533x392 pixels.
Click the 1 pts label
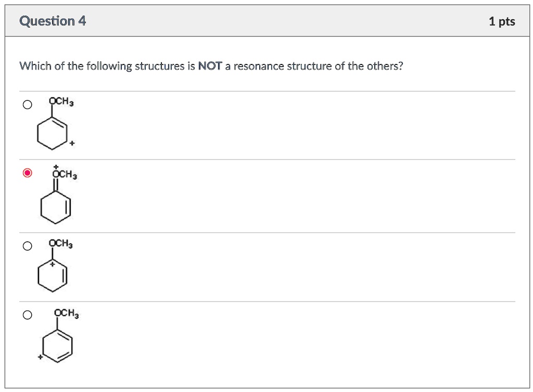tap(502, 21)
